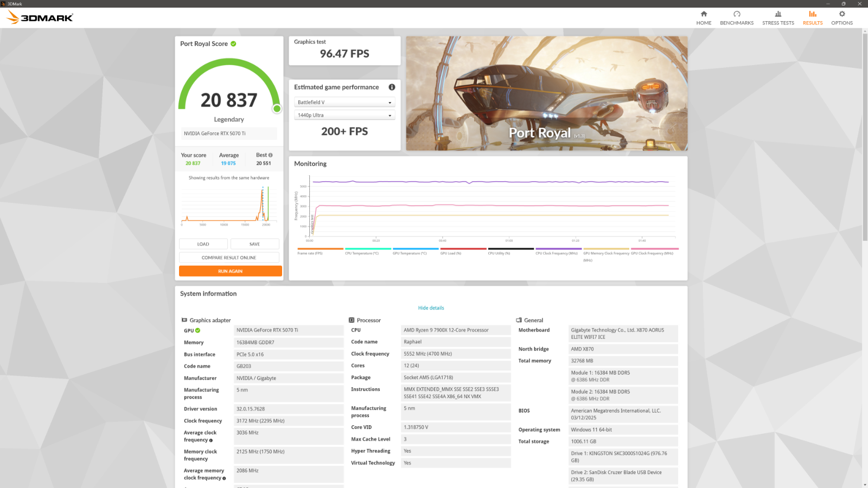Switch to the HOME tab label
Screen dimensions: 868x488
[704, 23]
